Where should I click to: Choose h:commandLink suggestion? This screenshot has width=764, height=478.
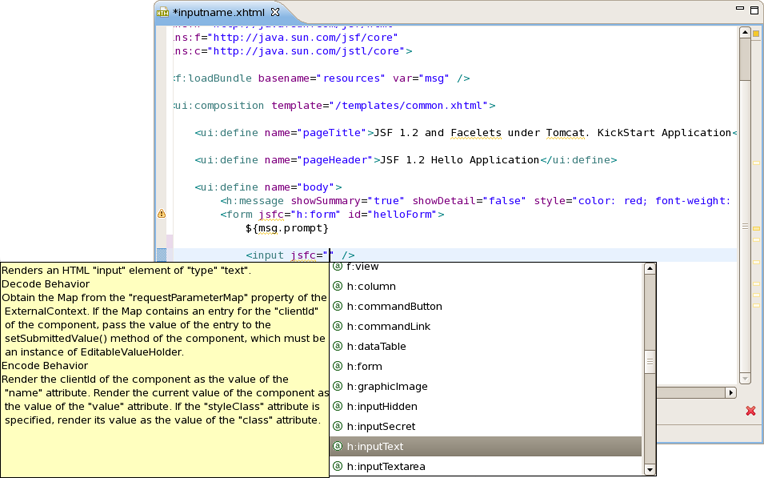tap(486, 326)
